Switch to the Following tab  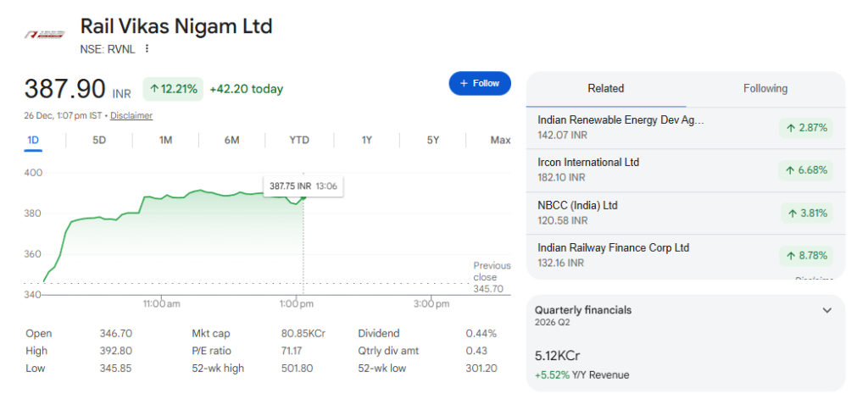click(765, 89)
